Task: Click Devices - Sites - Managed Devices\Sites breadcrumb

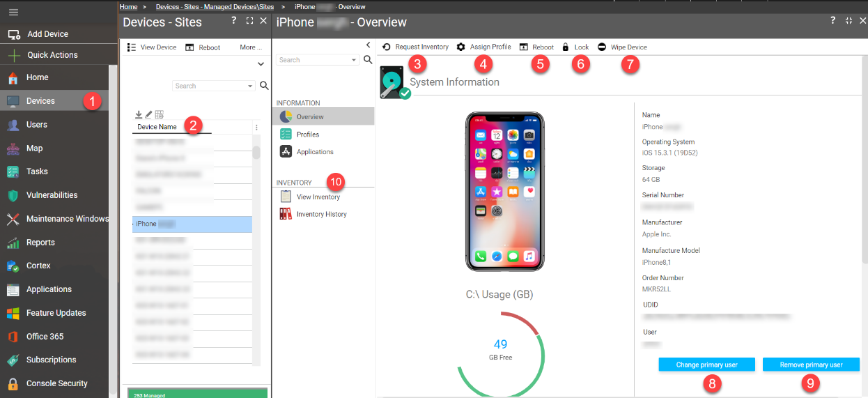Action: pos(215,6)
